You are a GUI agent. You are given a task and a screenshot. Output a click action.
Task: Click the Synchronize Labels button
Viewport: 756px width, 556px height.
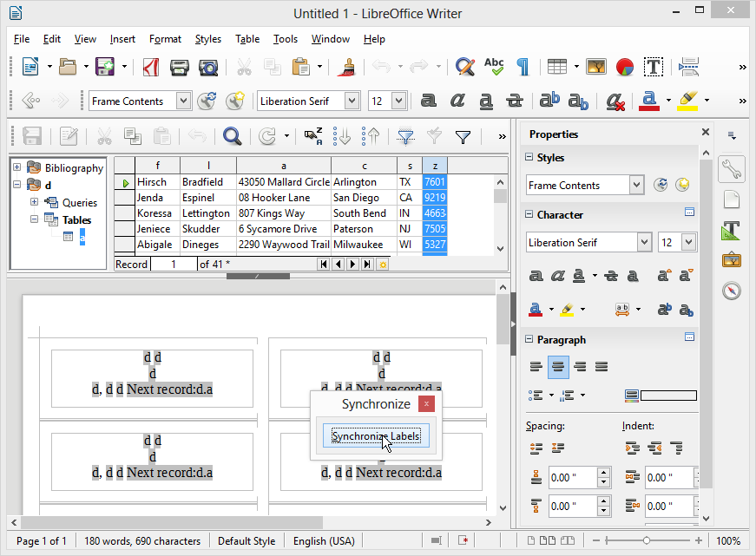(375, 436)
